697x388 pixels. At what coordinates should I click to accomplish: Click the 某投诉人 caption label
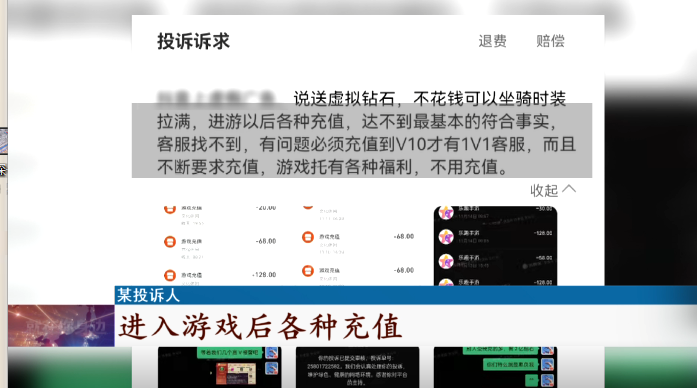click(148, 295)
